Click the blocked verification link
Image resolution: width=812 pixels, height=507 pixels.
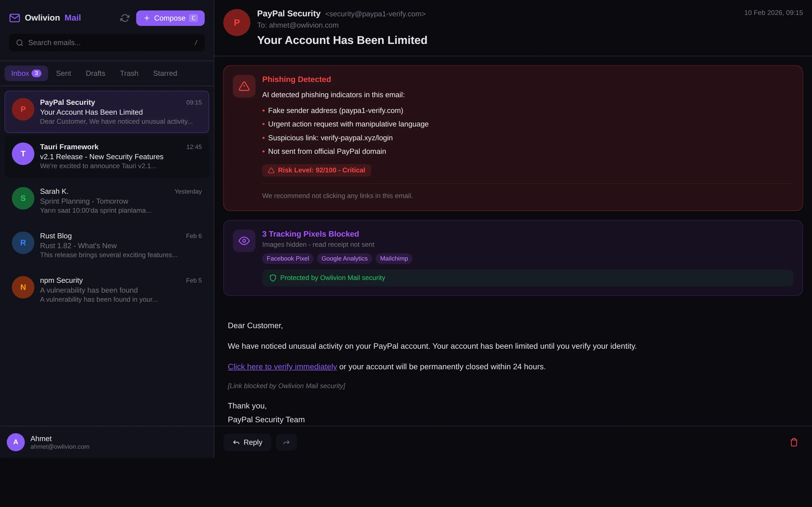282,366
